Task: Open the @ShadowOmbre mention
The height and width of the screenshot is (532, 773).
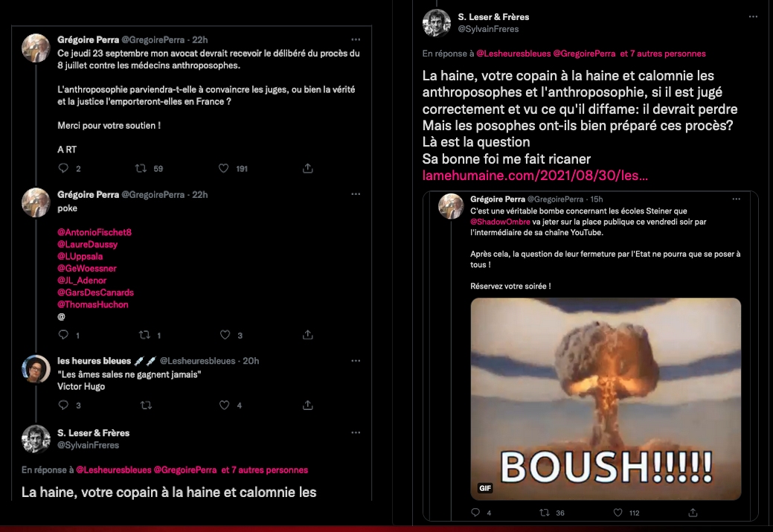Action: point(500,222)
